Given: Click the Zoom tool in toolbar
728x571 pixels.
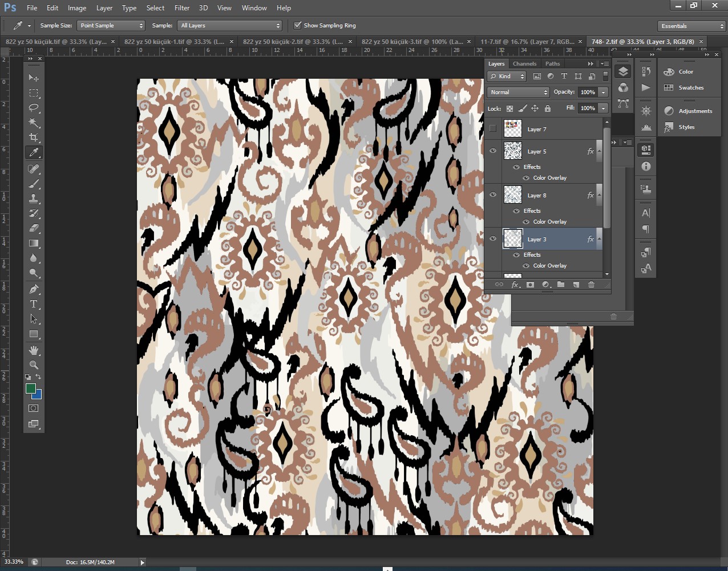Looking at the screenshot, I should [x=34, y=365].
